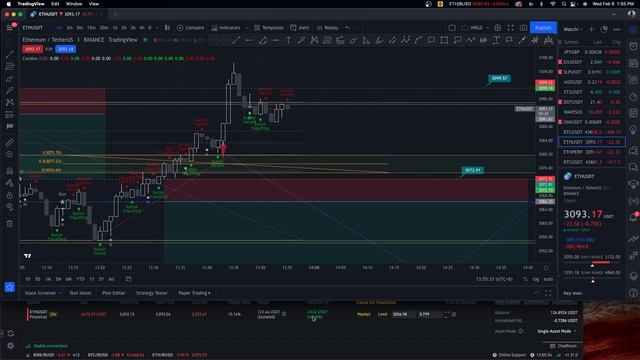Toggle percent scale on price axis

tap(525, 279)
